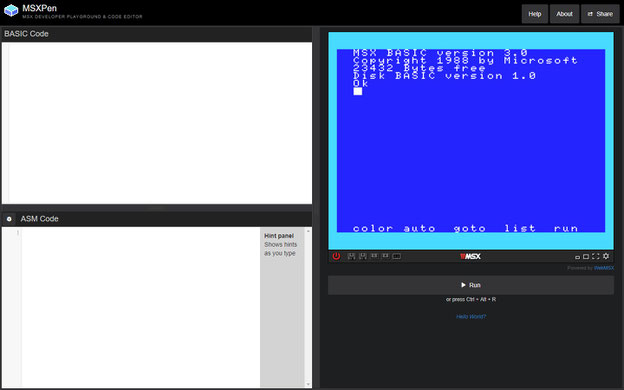
Task: Open emulator settings gear
Action: point(606,256)
